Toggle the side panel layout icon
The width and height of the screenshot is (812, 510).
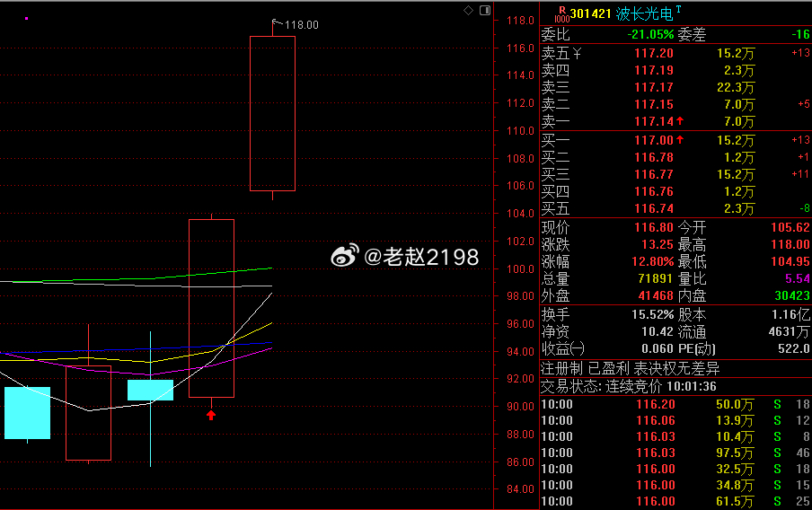click(x=485, y=11)
